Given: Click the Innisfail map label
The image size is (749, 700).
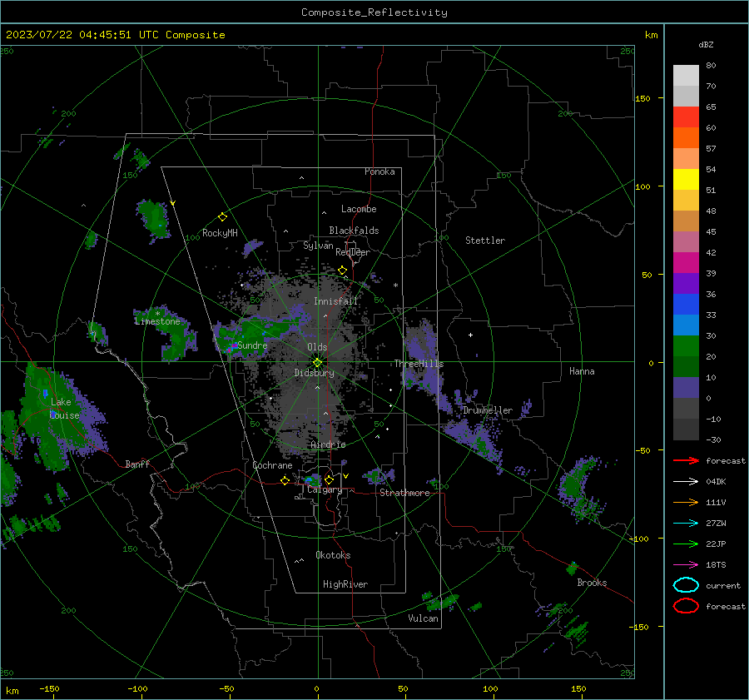Looking at the screenshot, I should click(336, 301).
